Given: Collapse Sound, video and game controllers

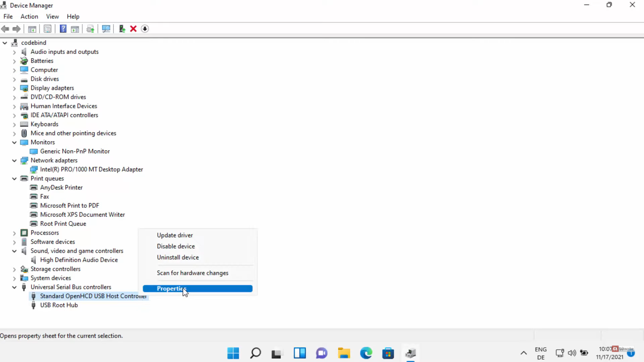Looking at the screenshot, I should [x=14, y=251].
